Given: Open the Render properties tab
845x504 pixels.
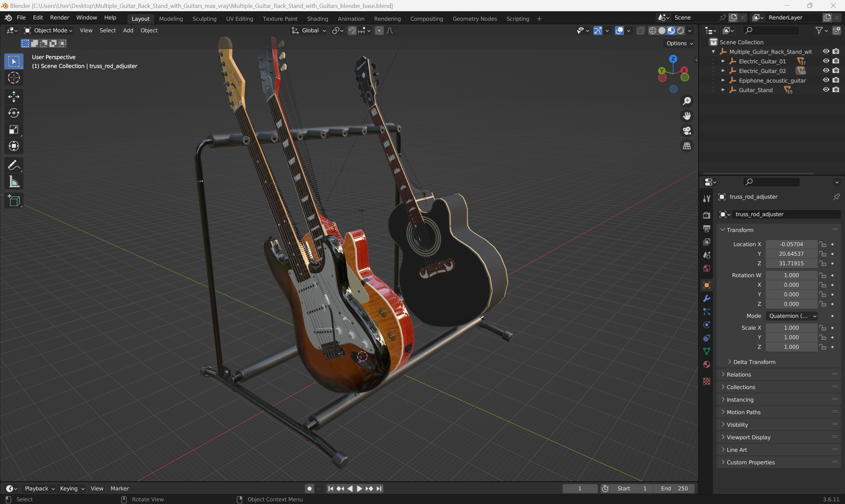Looking at the screenshot, I should coord(706,215).
